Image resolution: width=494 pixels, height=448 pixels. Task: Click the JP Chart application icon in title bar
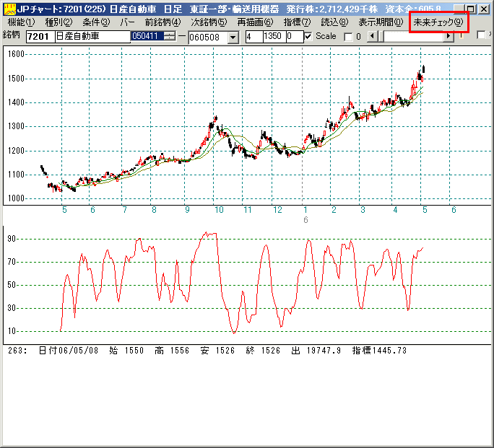(x=10, y=9)
